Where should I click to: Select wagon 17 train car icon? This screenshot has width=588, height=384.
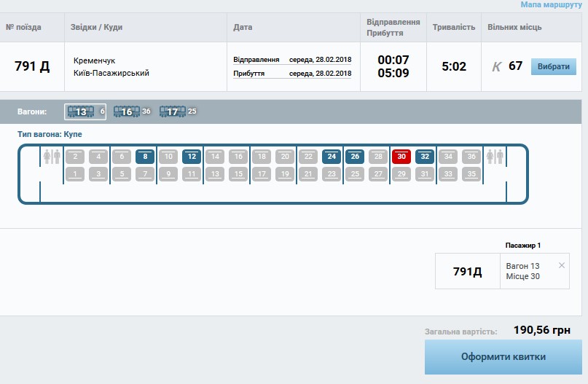(172, 111)
